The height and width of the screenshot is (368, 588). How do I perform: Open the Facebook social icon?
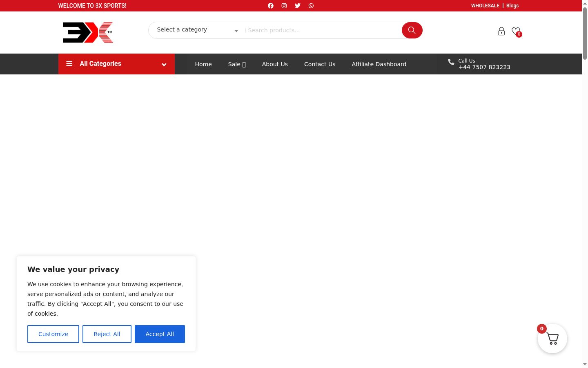tap(271, 6)
